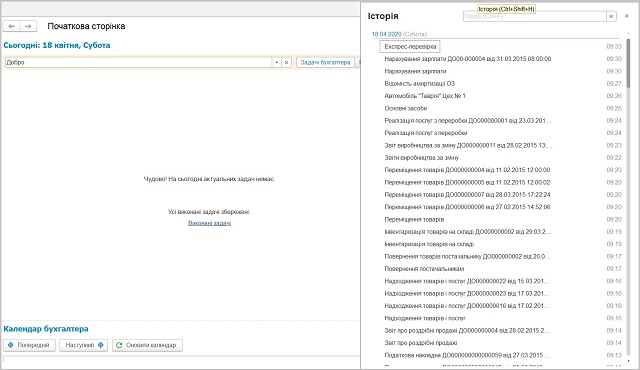The width and height of the screenshot is (640, 370).
Task: Open the Відомість амортизації ОЗ entry
Action: 420,84
